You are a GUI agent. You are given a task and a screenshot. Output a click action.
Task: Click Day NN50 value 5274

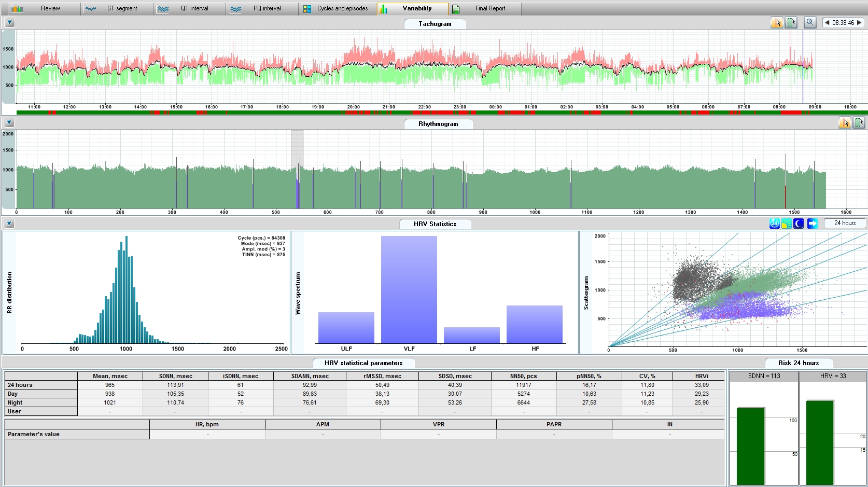pyautogui.click(x=524, y=394)
